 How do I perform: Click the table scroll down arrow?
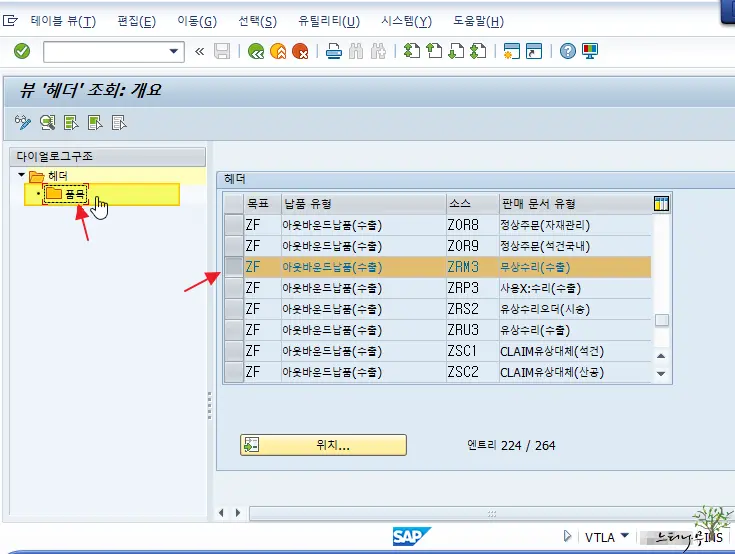tap(661, 374)
